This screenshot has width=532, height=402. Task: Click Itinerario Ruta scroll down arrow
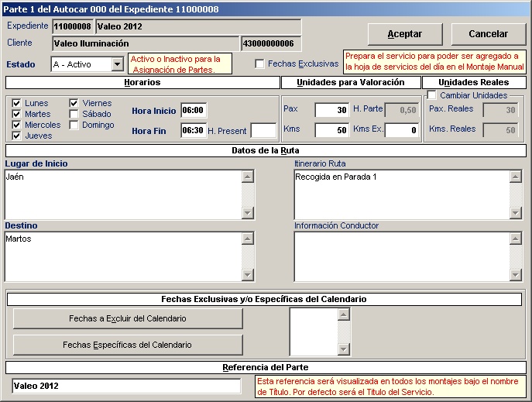(516, 213)
